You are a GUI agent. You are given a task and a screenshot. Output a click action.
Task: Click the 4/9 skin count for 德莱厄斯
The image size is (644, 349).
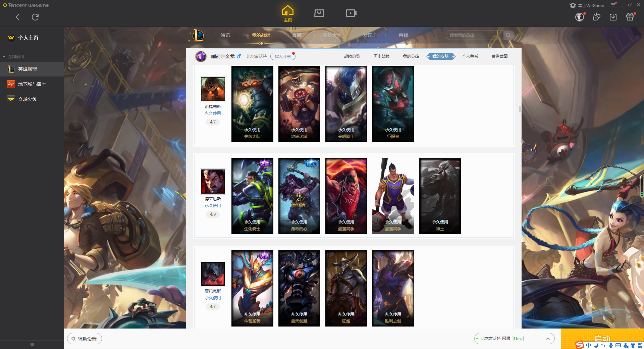[x=213, y=214]
